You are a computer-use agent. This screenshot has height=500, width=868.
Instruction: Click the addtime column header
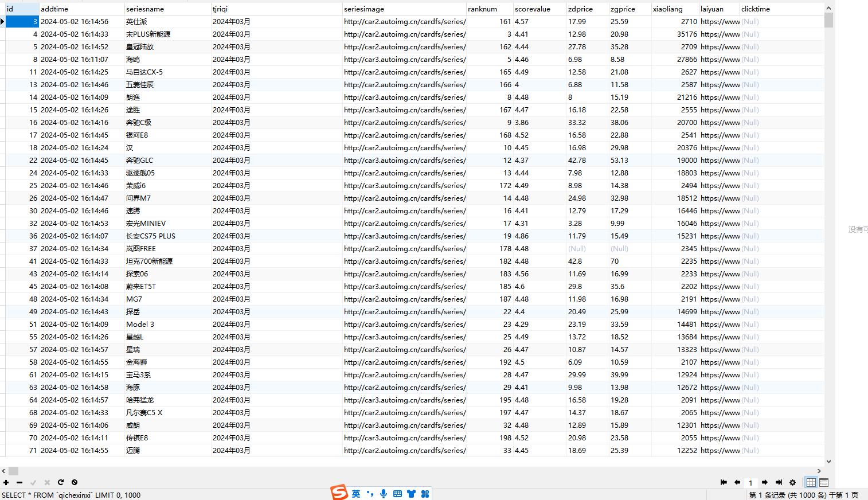[x=81, y=9]
